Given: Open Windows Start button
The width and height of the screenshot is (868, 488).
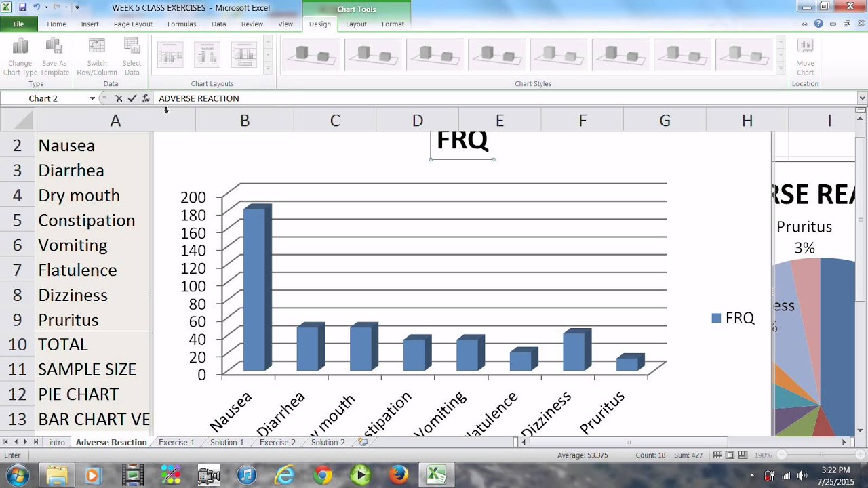Looking at the screenshot, I should coord(17,474).
